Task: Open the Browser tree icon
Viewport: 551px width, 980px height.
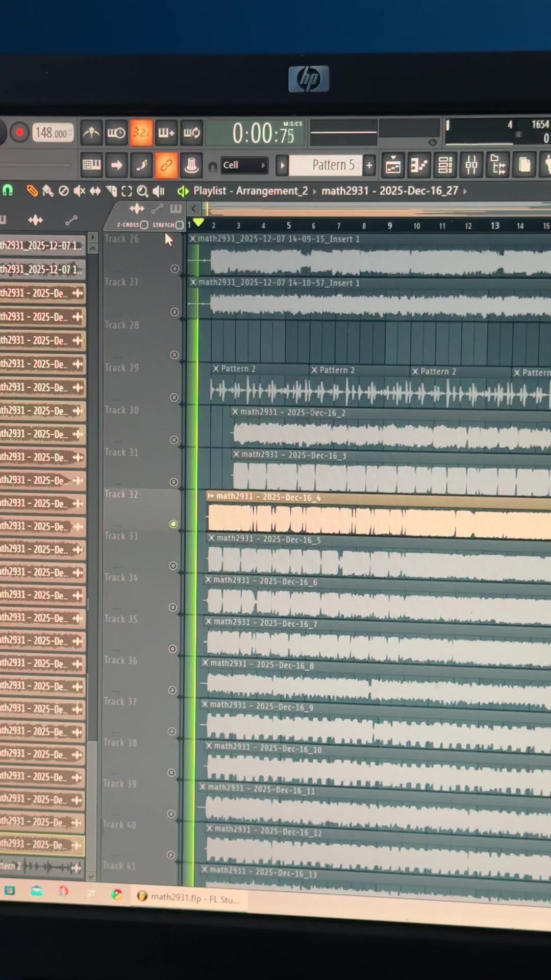Action: pyautogui.click(x=497, y=165)
